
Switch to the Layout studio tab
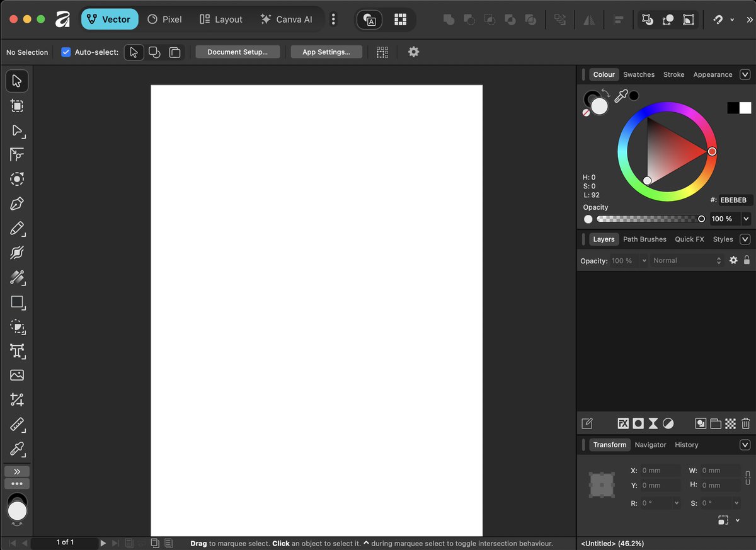221,20
